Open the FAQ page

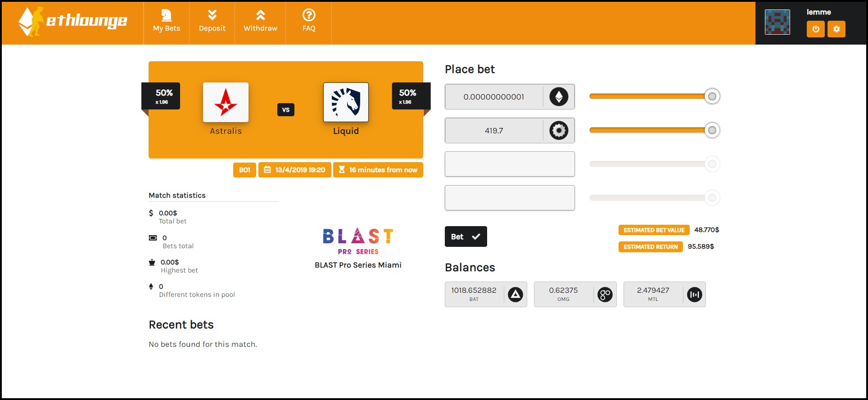coord(309,22)
